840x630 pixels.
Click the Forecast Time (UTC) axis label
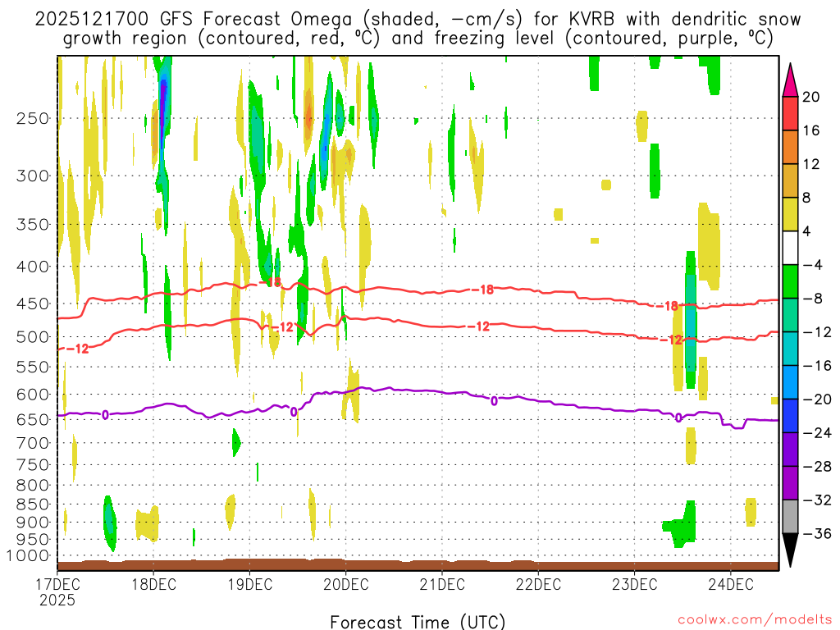point(418,622)
